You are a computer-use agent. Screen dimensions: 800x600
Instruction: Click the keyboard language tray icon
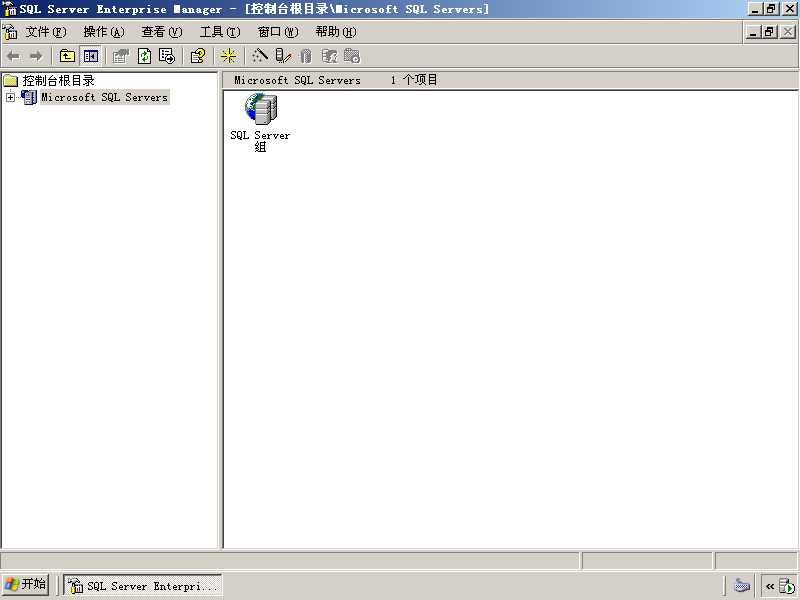click(x=741, y=585)
